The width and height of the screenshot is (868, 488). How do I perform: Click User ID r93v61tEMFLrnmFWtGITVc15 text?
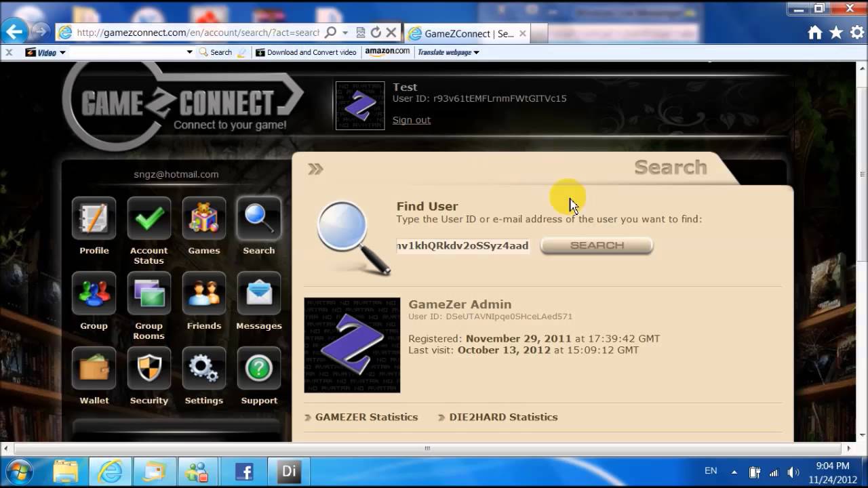point(479,98)
